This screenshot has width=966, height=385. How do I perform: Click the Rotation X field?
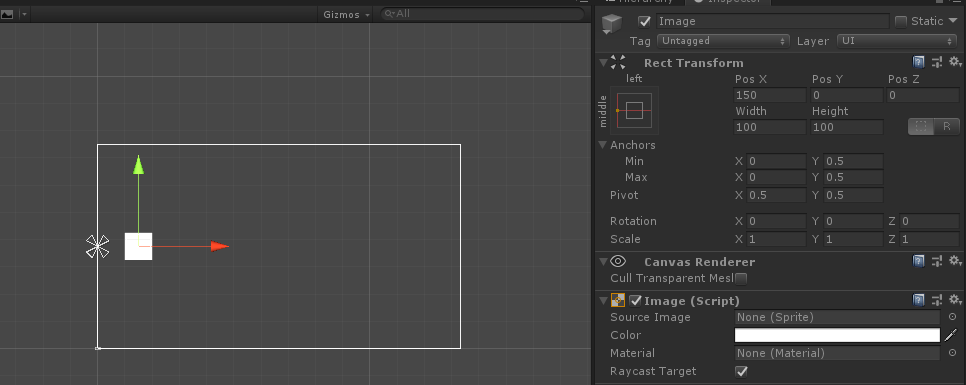pyautogui.click(x=776, y=221)
